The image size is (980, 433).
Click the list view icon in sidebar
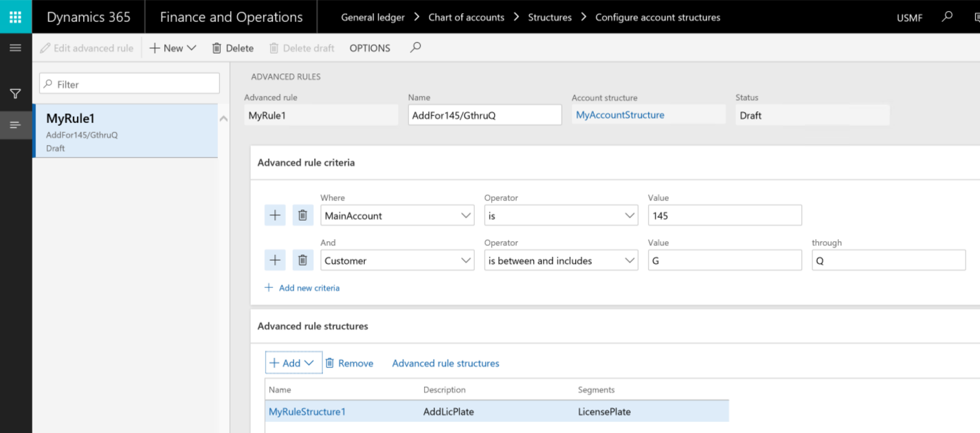(15, 125)
